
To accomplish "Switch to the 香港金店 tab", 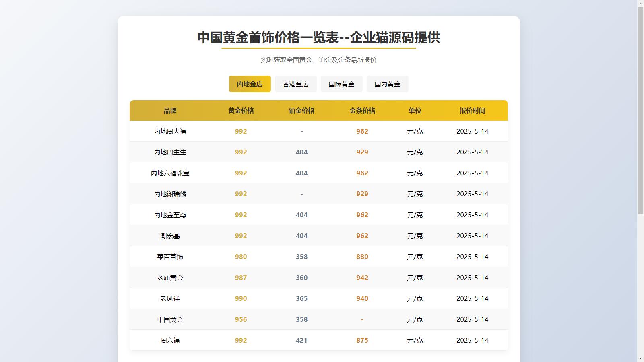I will [296, 84].
